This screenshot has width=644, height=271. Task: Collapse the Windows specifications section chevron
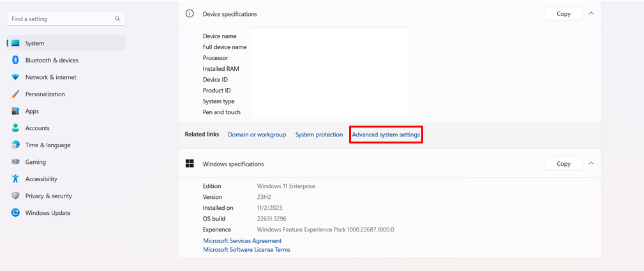tap(591, 163)
